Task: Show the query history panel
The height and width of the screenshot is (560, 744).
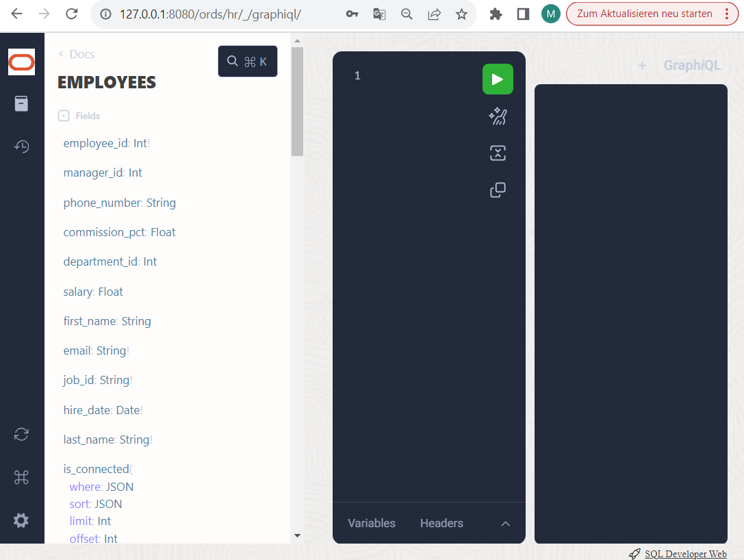Action: pos(21,147)
